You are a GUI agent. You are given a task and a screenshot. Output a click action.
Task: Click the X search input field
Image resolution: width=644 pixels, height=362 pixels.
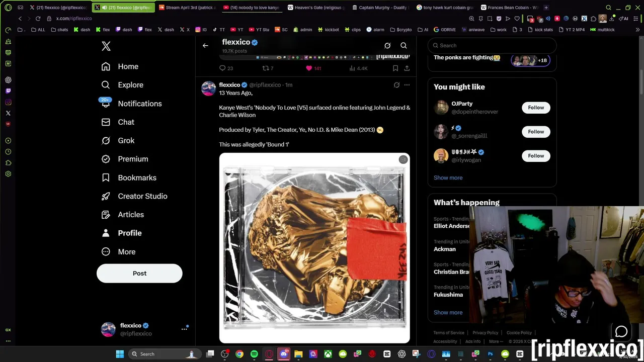click(x=492, y=45)
